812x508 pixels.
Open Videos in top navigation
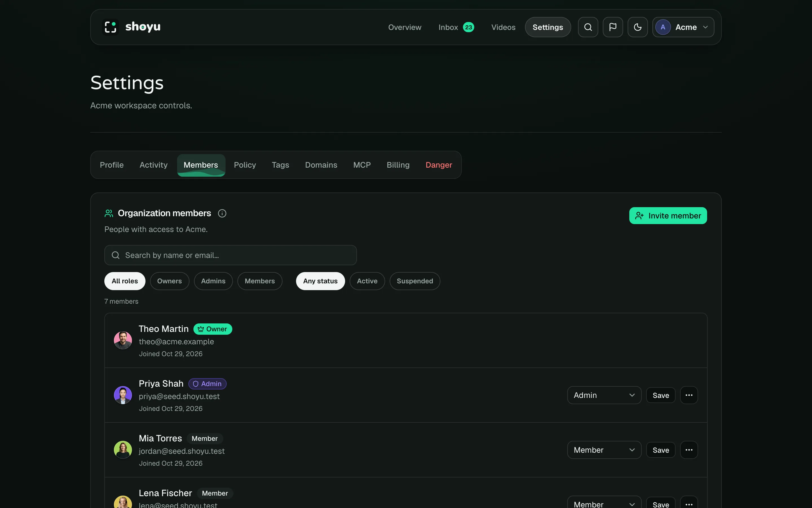pyautogui.click(x=503, y=27)
